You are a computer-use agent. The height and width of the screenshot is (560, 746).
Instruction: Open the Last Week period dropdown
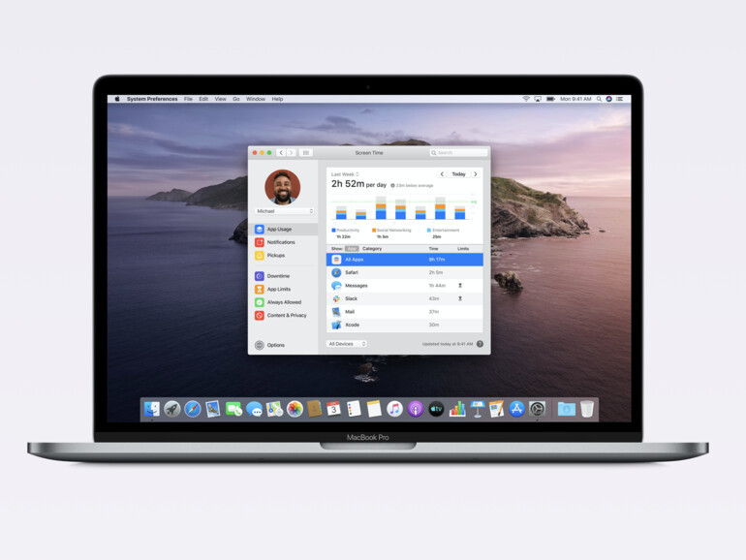[x=345, y=174]
